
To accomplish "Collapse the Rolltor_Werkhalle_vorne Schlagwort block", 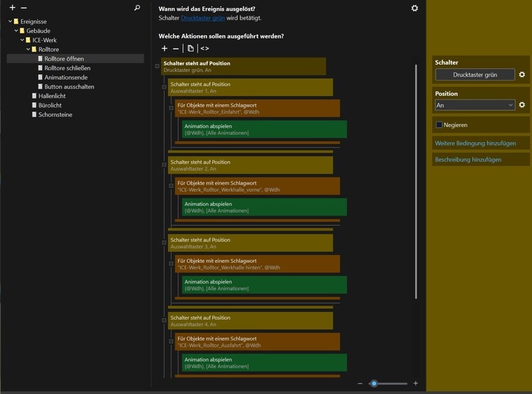I will click(x=172, y=186).
